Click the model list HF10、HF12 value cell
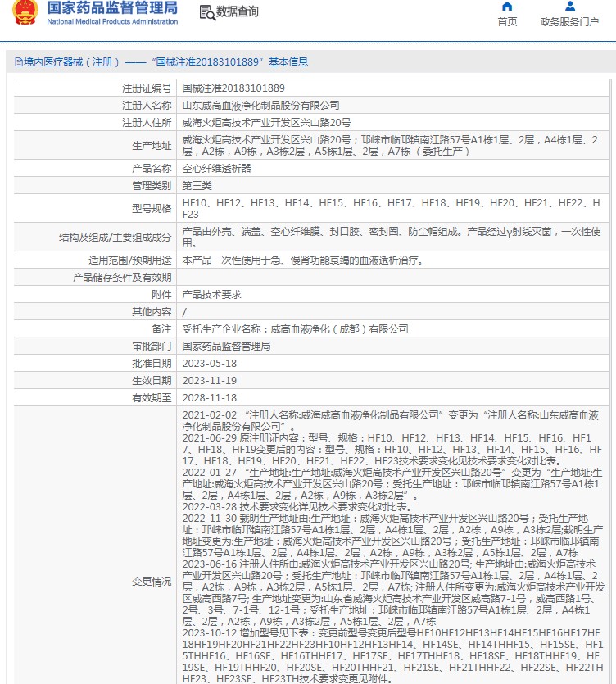Viewport: 616px width, 684px height. [x=392, y=209]
